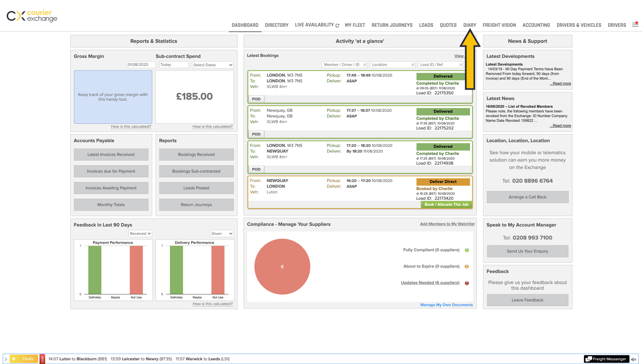Open the Freight Vision menu item
Viewport: 642px width, 364px height.
499,25
